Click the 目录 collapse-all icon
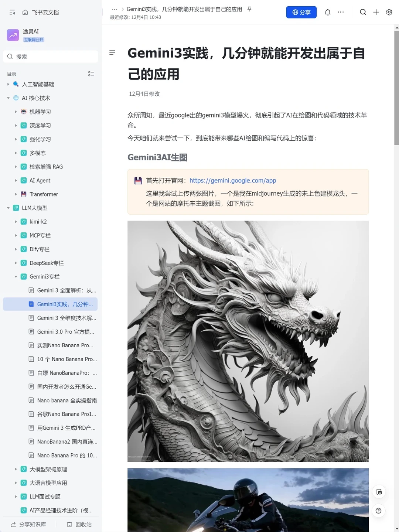The width and height of the screenshot is (399, 532). pos(91,74)
